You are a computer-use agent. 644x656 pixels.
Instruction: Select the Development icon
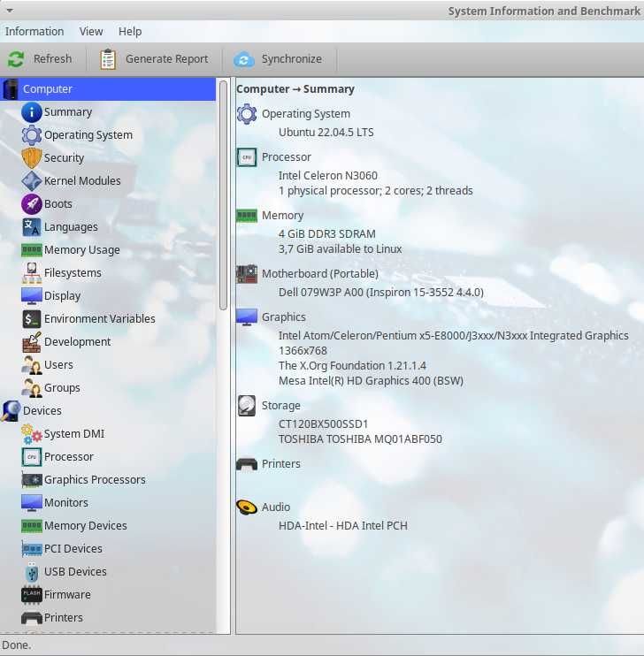[x=32, y=342]
